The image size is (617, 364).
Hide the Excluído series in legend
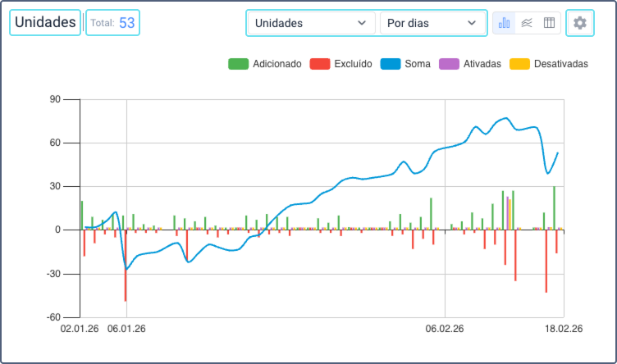click(x=353, y=64)
